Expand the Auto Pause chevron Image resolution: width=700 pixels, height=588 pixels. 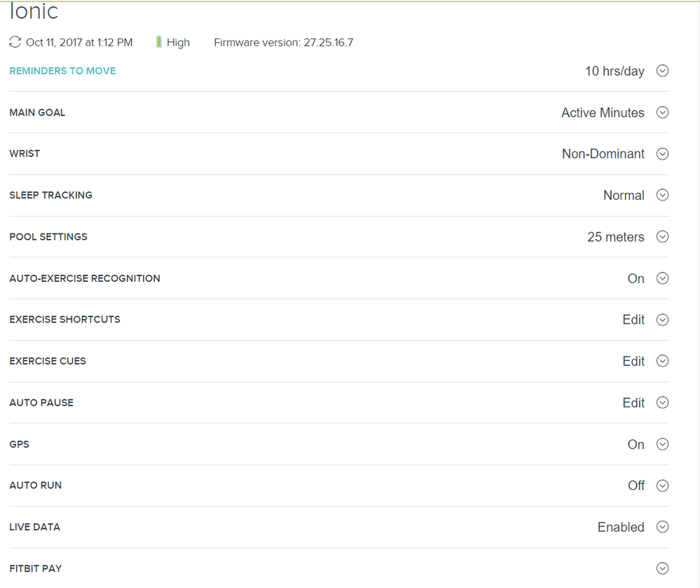pyautogui.click(x=662, y=402)
